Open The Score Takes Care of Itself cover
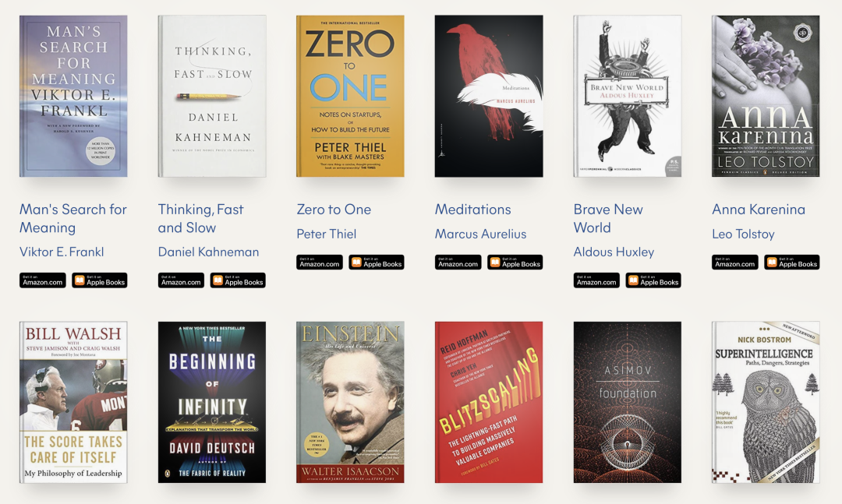Image resolution: width=842 pixels, height=504 pixels. point(73,402)
